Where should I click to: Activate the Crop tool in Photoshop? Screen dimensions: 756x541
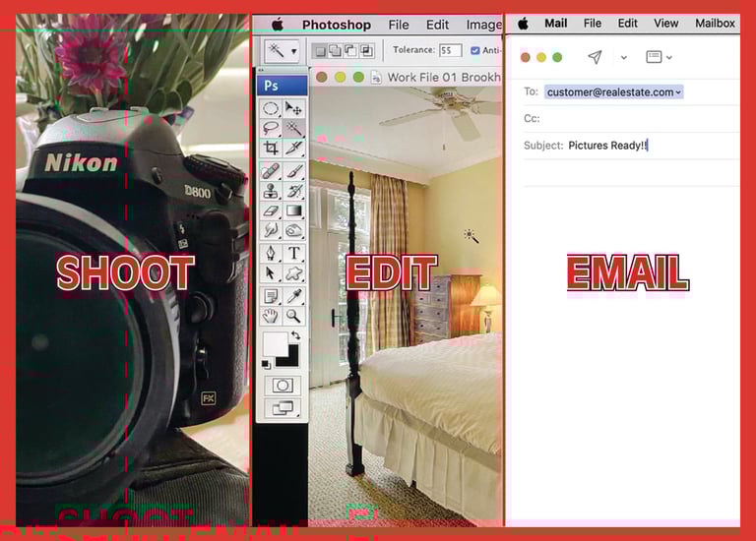pyautogui.click(x=271, y=148)
